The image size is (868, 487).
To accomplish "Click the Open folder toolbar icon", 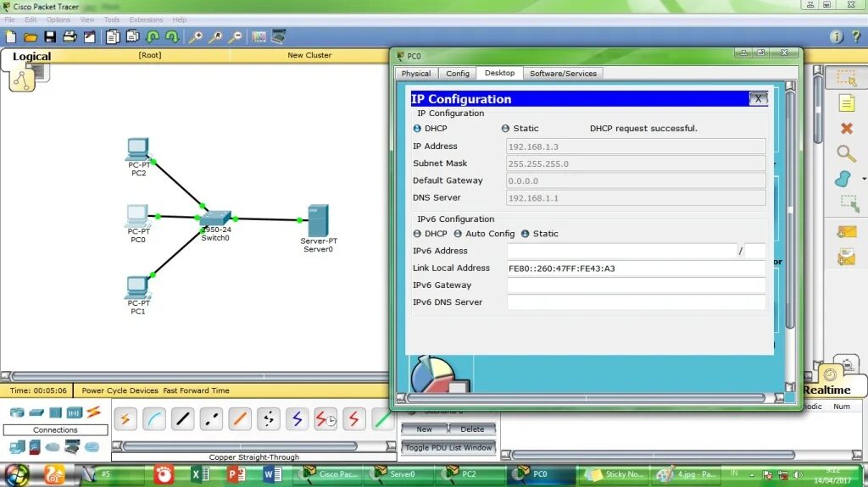I will coord(31,37).
